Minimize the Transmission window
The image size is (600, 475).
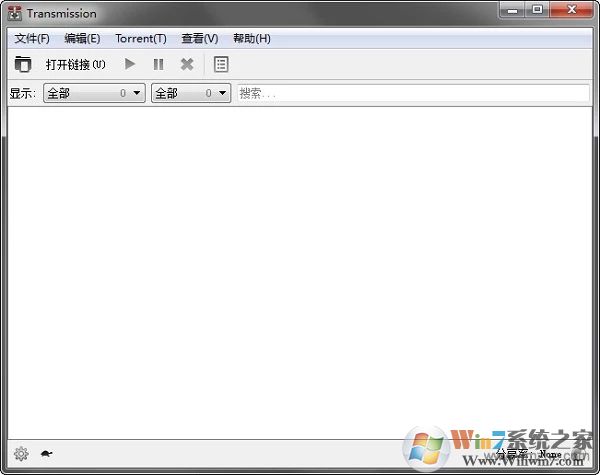[x=512, y=10]
